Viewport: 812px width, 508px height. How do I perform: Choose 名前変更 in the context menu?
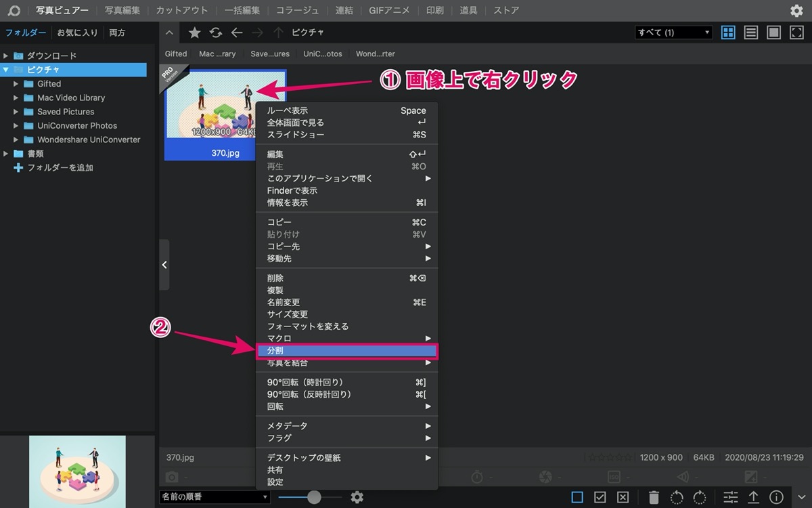tap(347, 302)
